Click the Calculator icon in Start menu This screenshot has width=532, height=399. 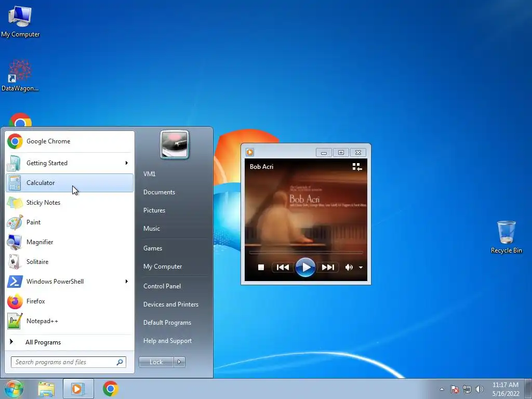pyautogui.click(x=14, y=183)
